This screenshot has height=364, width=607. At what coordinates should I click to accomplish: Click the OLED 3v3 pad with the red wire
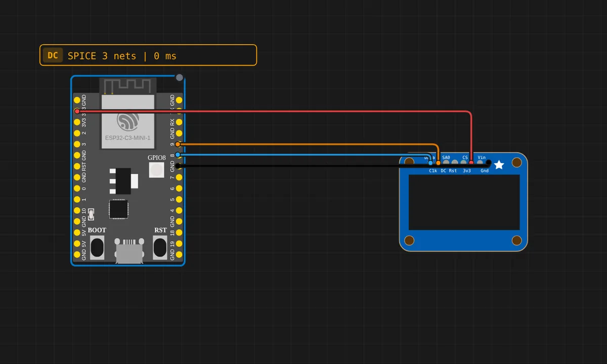(x=471, y=163)
